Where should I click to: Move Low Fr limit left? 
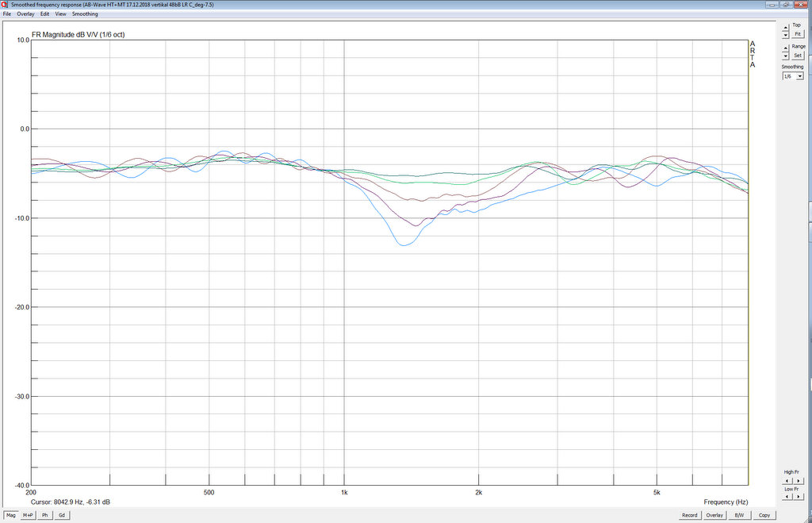pos(787,497)
